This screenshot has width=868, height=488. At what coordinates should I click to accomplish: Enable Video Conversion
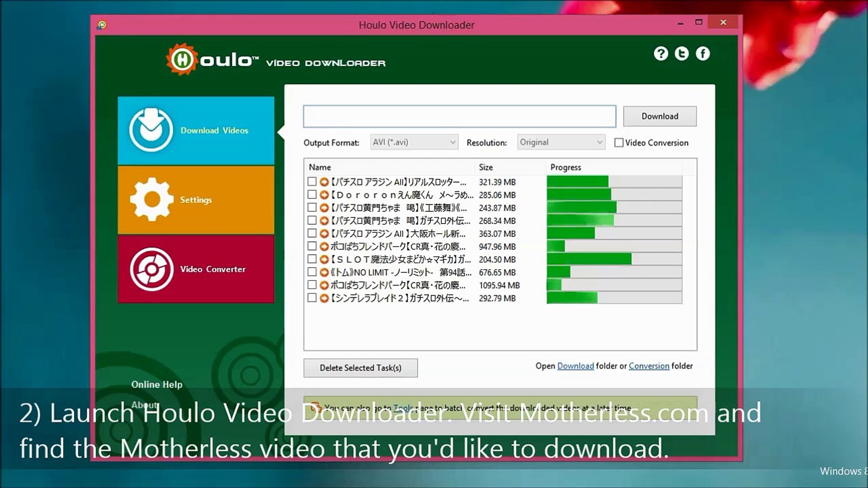618,142
